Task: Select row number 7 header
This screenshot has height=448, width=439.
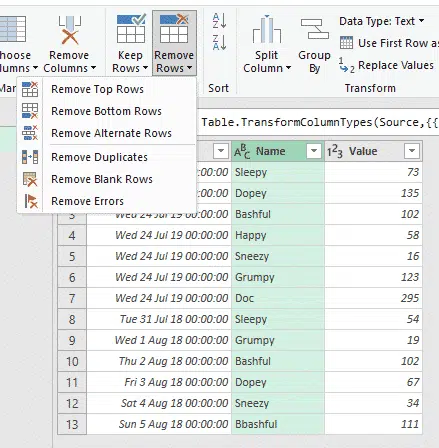Action: [x=72, y=298]
